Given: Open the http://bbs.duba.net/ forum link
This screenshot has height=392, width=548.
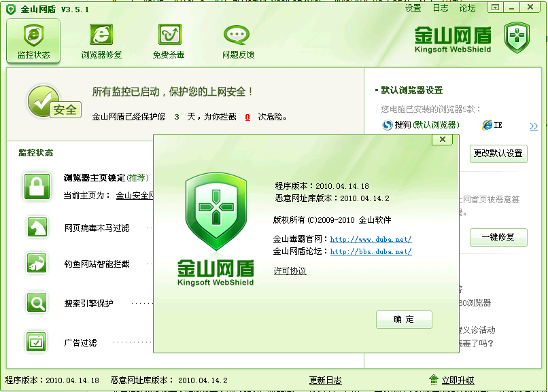Looking at the screenshot, I should click(x=371, y=251).
